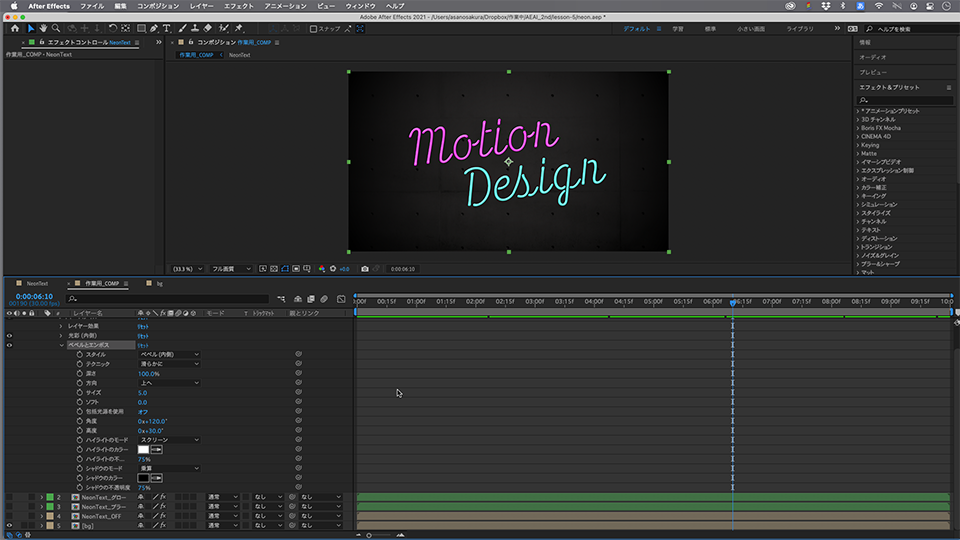Switch to 学習 workspace
The image size is (960, 540).
coord(678,29)
